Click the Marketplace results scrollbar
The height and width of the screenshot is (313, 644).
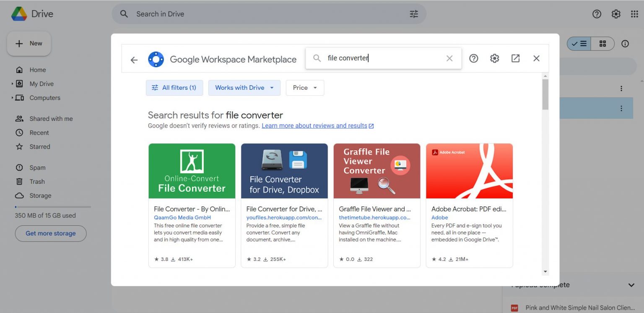click(x=545, y=94)
